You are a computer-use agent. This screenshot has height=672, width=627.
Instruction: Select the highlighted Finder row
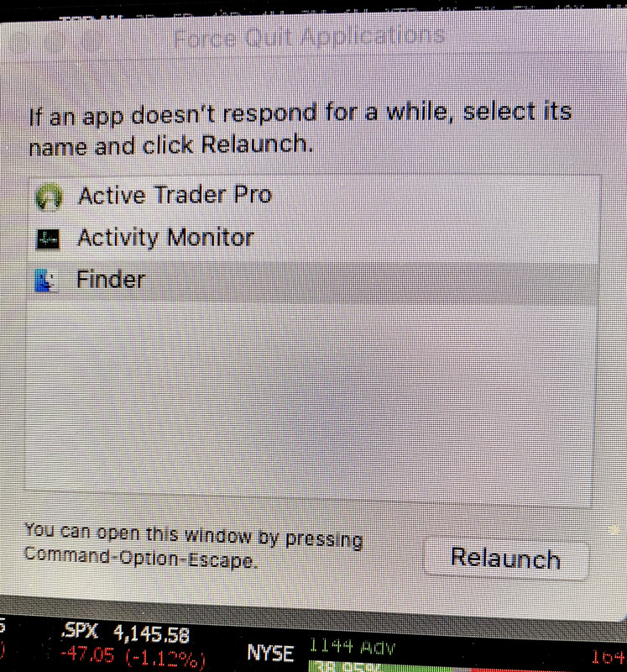pyautogui.click(x=312, y=281)
